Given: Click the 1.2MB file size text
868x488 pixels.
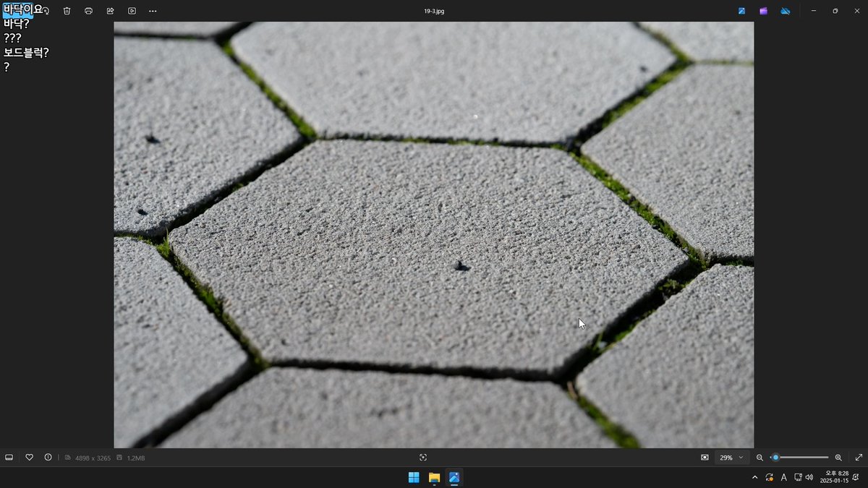Looking at the screenshot, I should point(136,458).
